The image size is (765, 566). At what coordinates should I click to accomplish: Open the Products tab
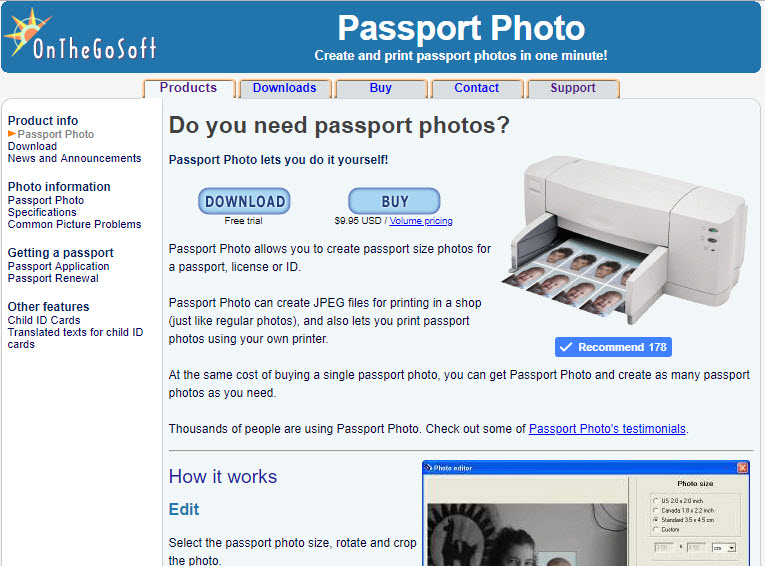tap(188, 88)
